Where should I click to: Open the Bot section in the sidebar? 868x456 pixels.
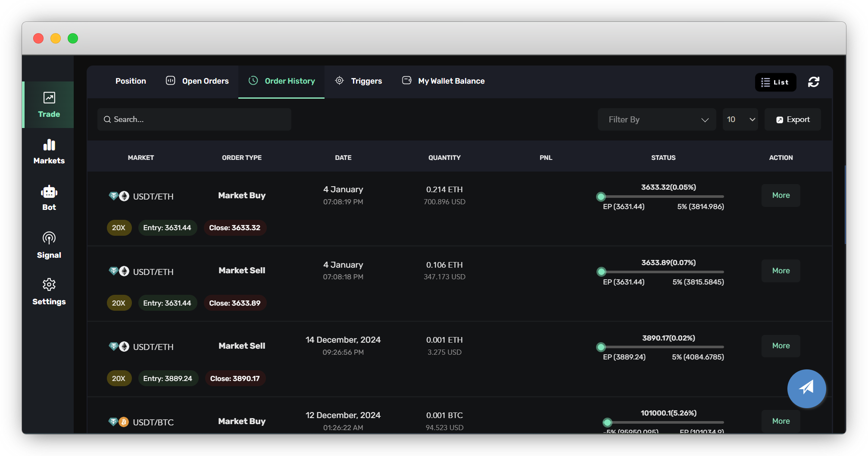click(x=49, y=192)
